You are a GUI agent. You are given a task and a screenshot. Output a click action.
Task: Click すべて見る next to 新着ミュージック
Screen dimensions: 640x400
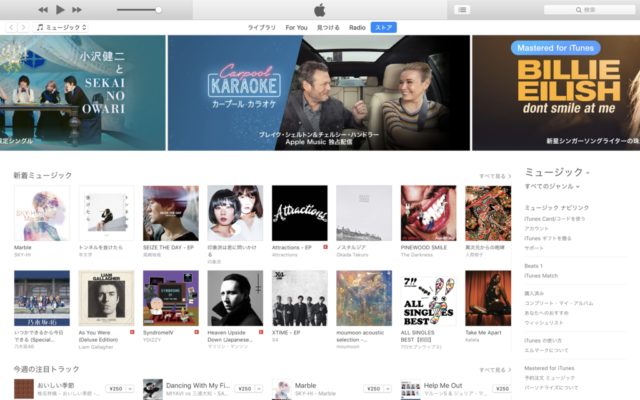click(x=495, y=176)
